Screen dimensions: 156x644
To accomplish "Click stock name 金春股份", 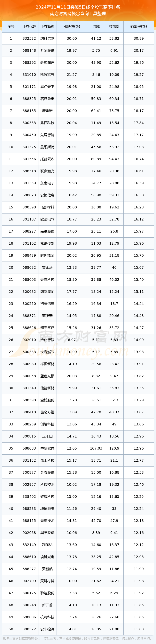I will (47, 472).
